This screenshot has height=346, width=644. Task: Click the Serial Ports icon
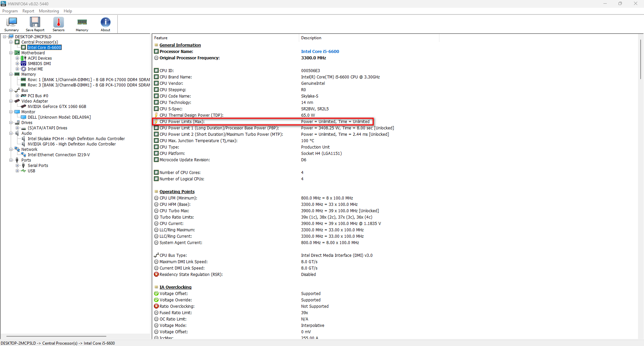[23, 165]
